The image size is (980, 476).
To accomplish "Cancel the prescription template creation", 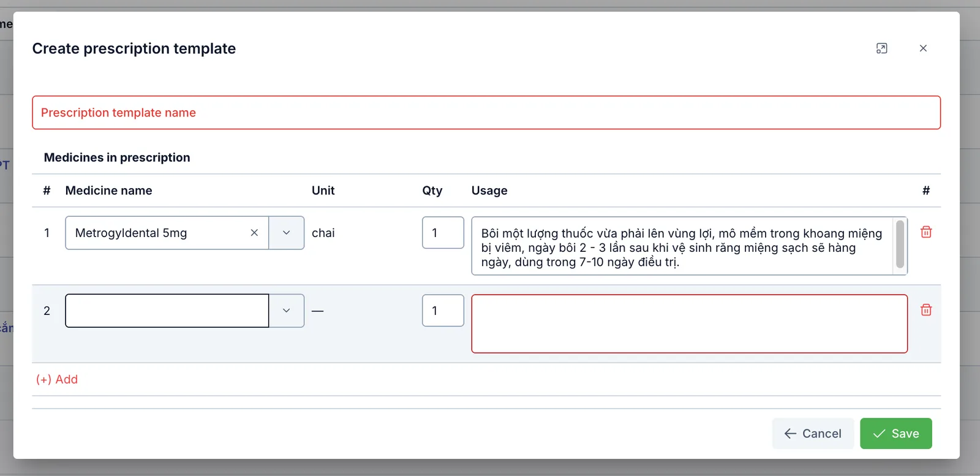I will [813, 434].
